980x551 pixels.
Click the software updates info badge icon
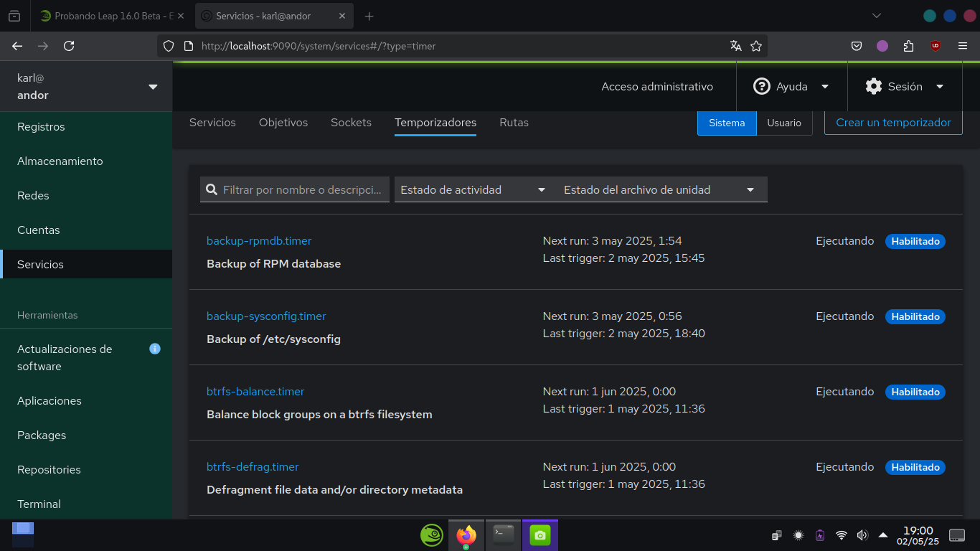(154, 349)
